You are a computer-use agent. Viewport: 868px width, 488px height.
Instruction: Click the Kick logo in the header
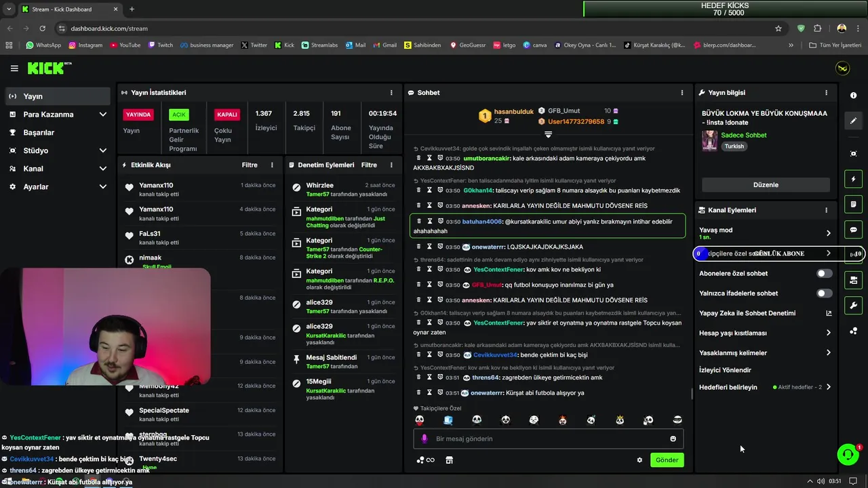pyautogui.click(x=49, y=68)
